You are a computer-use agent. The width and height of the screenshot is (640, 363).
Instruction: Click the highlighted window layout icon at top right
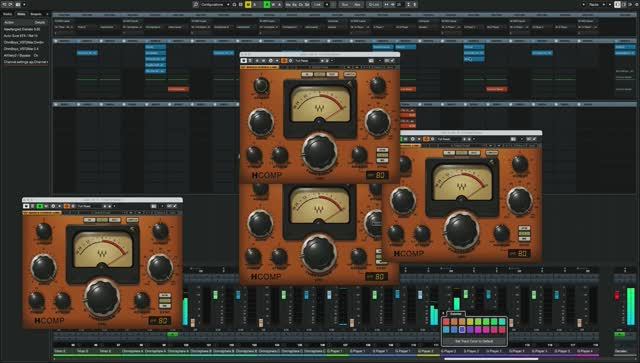pos(617,4)
